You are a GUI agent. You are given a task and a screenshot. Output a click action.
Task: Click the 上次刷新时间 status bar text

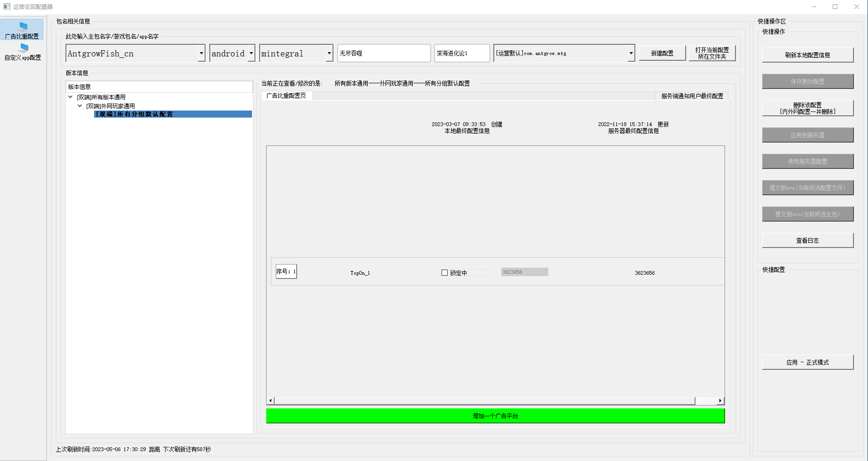click(x=133, y=449)
